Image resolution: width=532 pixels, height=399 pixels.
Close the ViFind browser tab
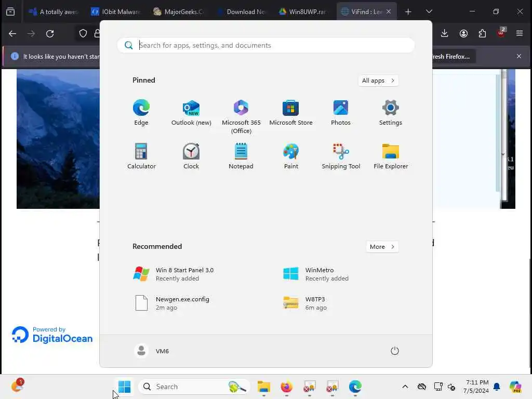(x=389, y=11)
